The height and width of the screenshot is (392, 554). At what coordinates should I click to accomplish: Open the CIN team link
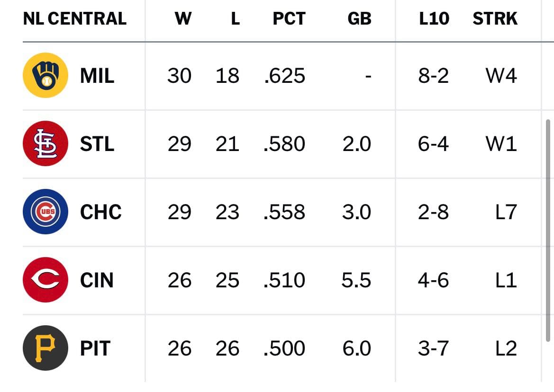[97, 280]
